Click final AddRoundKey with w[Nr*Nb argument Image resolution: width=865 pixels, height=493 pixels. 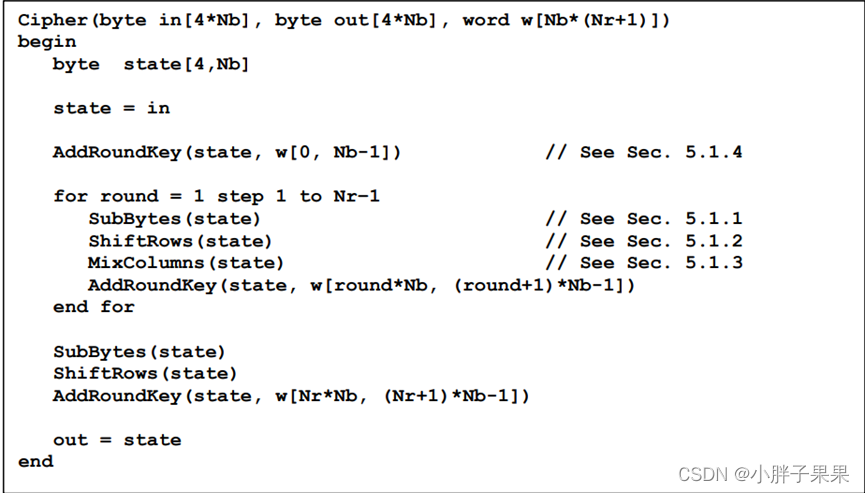pos(291,396)
